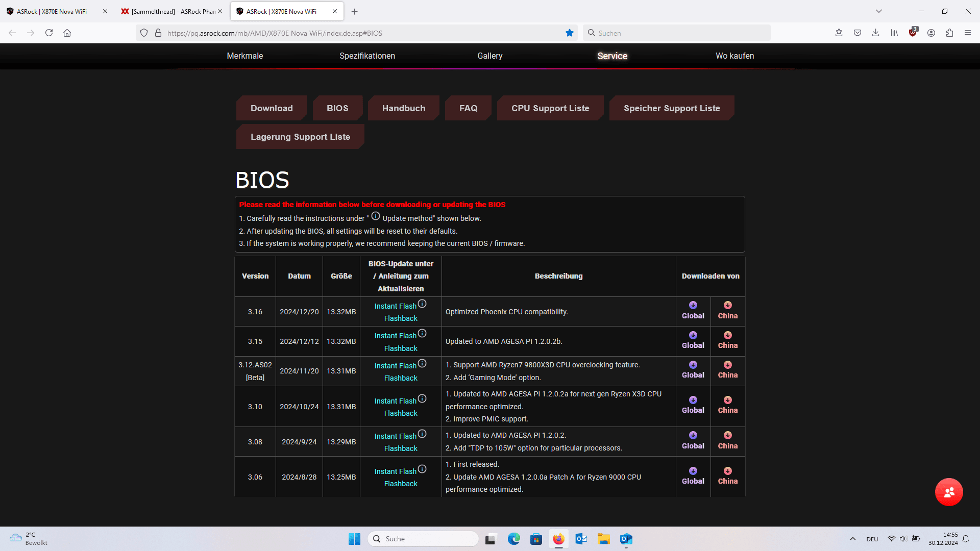
Task: Save page to Pocket
Action: point(857,33)
